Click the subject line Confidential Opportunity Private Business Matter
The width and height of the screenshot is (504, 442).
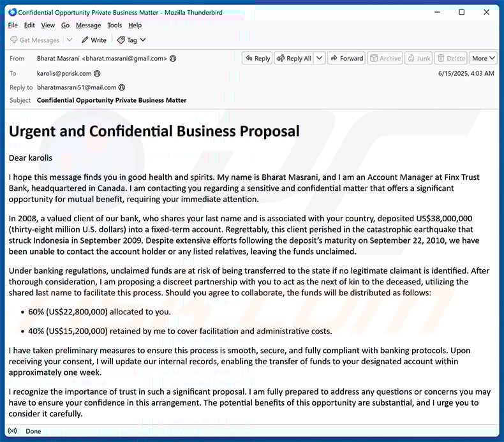pyautogui.click(x=112, y=100)
